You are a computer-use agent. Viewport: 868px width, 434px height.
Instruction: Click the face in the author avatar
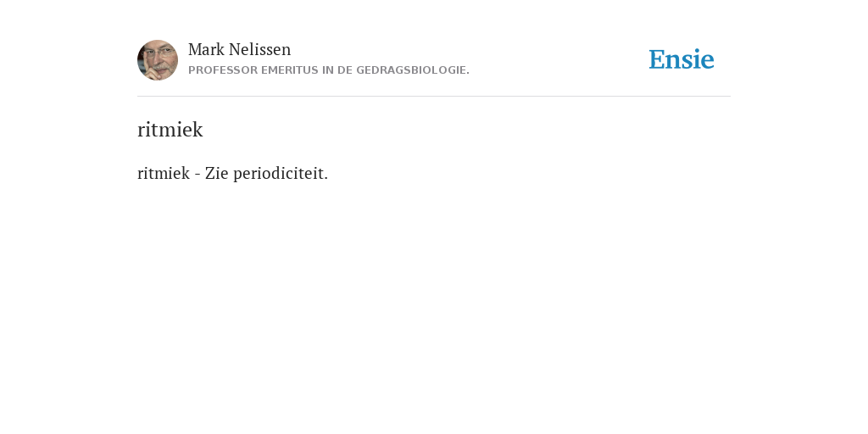159,58
